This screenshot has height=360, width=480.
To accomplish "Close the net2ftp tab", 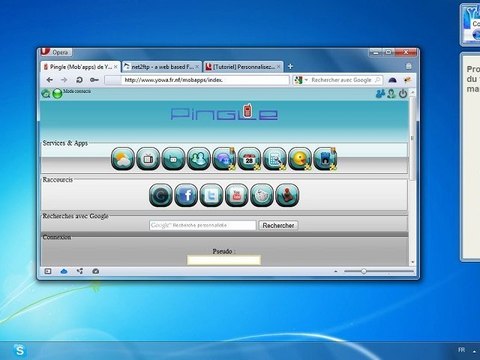I will pyautogui.click(x=197, y=67).
